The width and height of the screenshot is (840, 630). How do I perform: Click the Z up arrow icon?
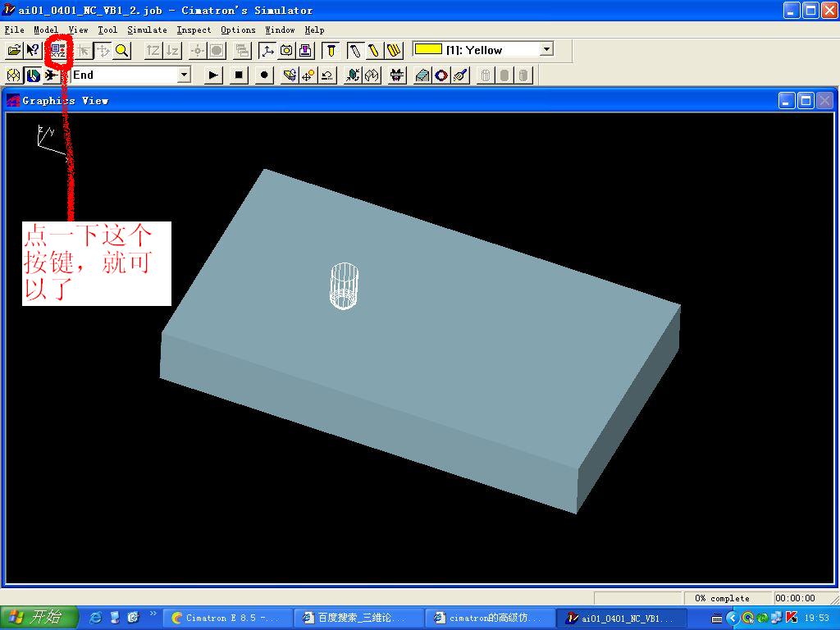point(153,50)
